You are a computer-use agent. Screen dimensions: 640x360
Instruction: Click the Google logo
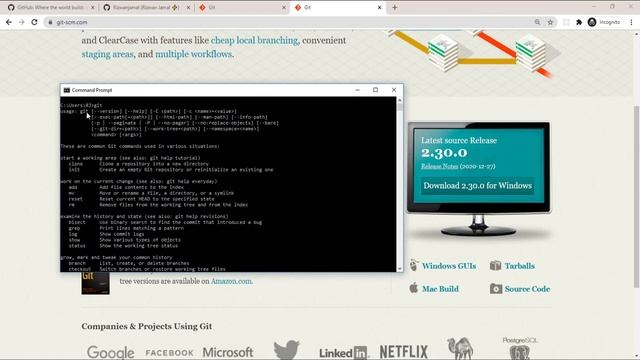click(110, 352)
